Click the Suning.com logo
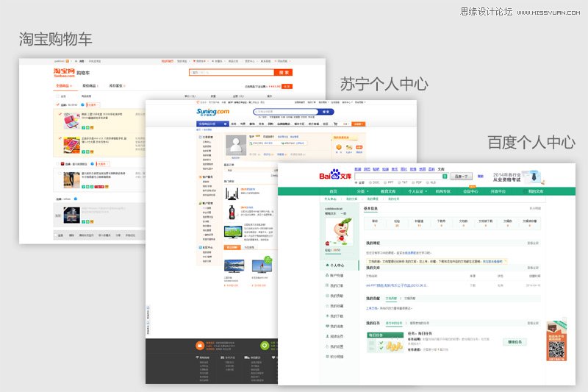The width and height of the screenshot is (588, 392). pos(212,112)
